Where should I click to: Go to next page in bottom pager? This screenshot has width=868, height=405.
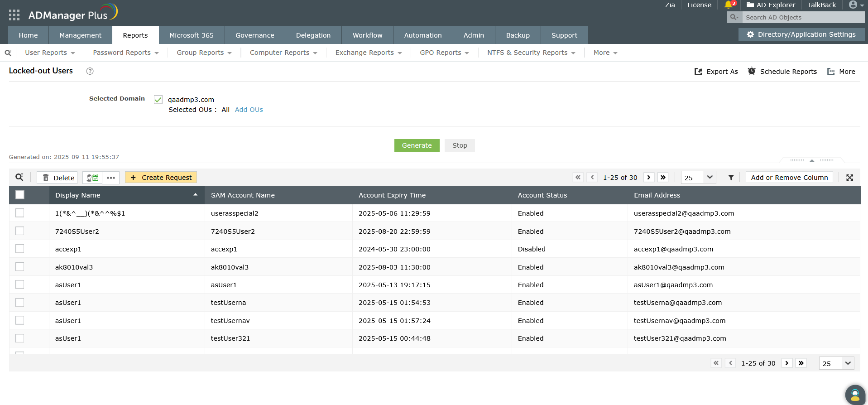(787, 363)
